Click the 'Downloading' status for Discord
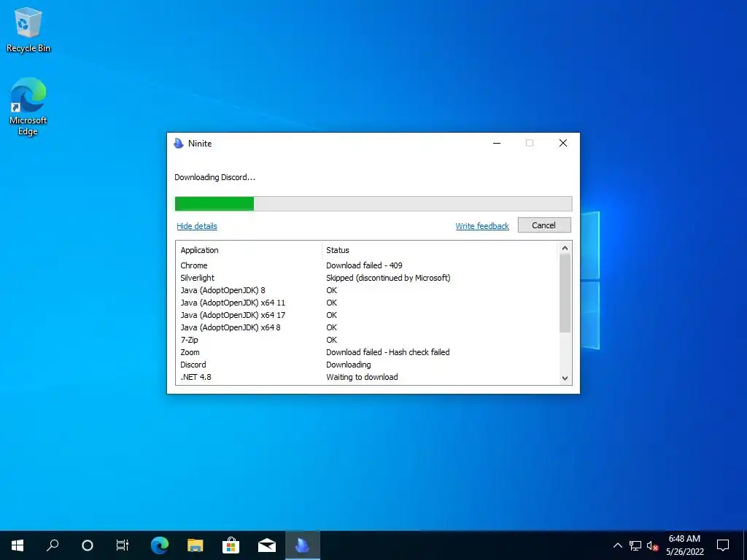The height and width of the screenshot is (560, 747). [348, 365]
